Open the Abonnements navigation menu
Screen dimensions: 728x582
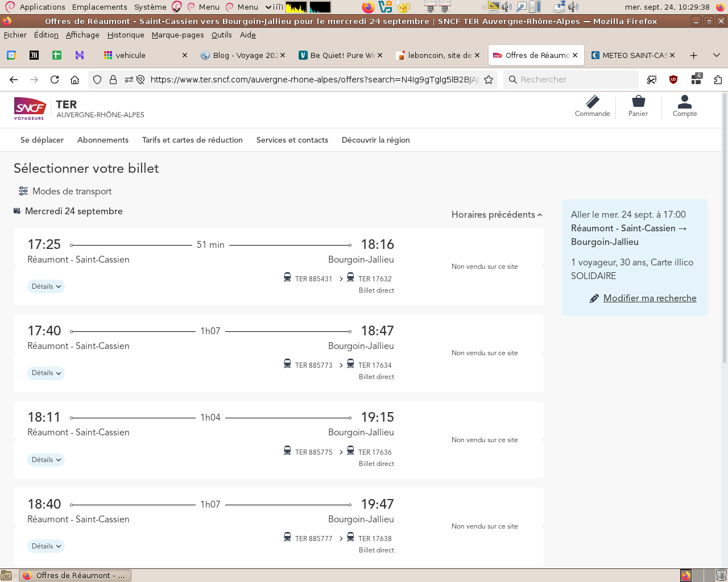pos(103,140)
